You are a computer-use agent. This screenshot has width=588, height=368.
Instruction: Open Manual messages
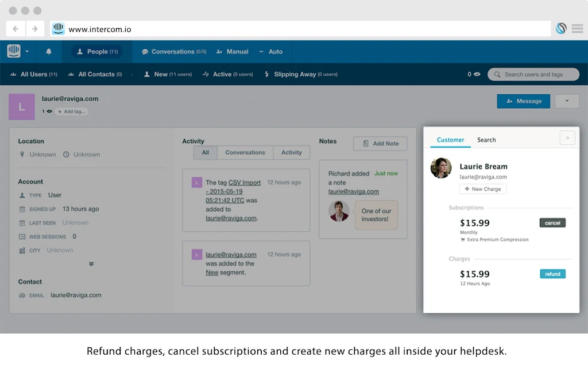(232, 51)
